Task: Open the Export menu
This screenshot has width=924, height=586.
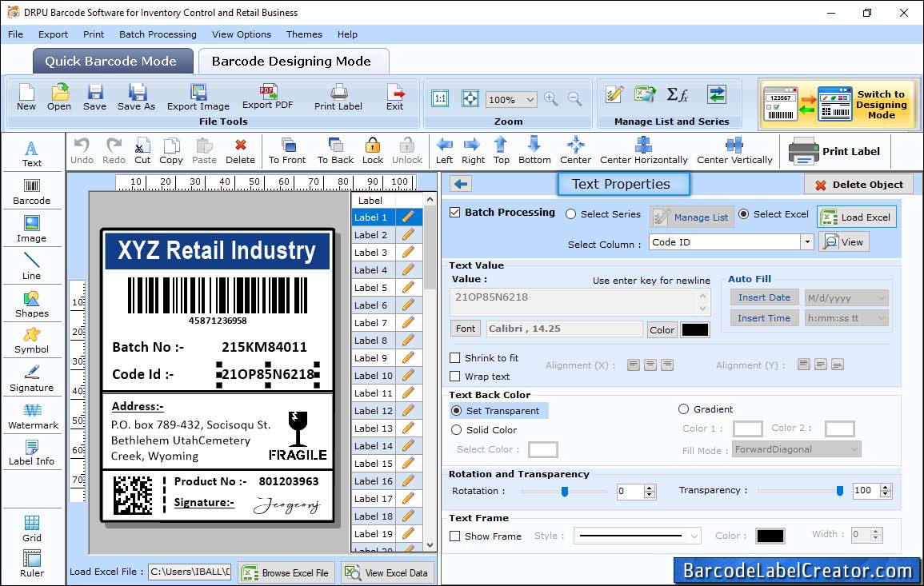Action: point(53,34)
